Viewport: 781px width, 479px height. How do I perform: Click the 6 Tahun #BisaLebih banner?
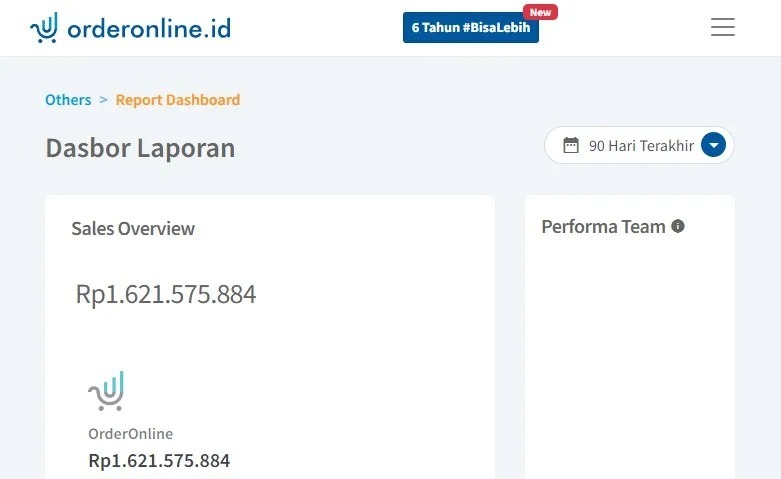(x=470, y=28)
